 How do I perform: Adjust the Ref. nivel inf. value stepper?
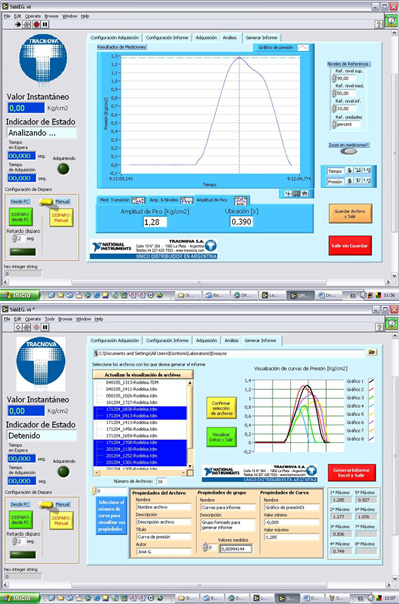tap(334, 108)
